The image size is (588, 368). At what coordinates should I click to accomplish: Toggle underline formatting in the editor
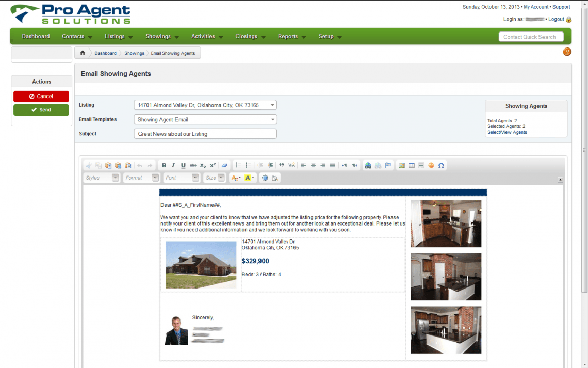183,165
